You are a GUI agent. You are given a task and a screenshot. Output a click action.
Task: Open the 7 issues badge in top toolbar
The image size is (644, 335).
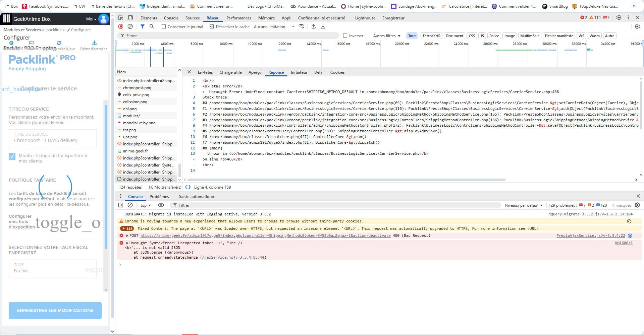[x=606, y=17]
